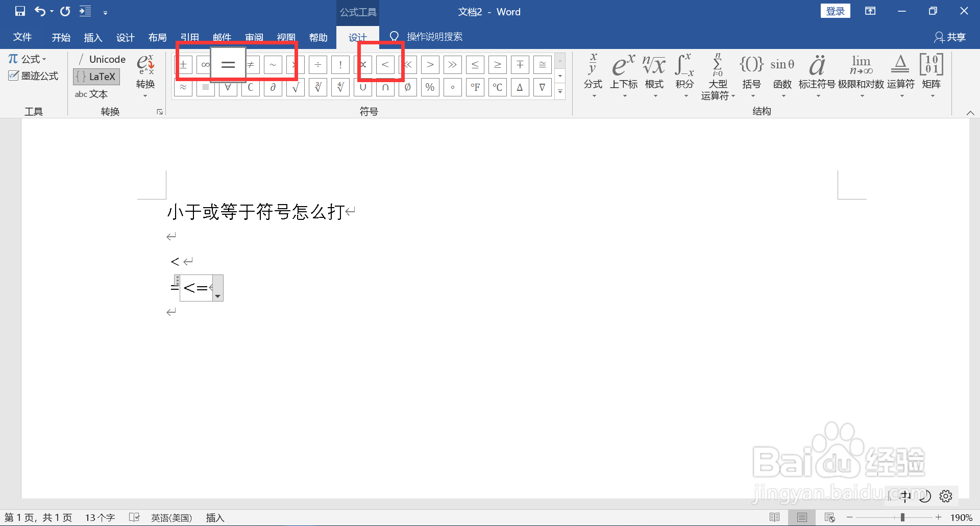Insert the approximately-congruent ≅ symbol
Image resolution: width=980 pixels, height=526 pixels.
coord(543,65)
